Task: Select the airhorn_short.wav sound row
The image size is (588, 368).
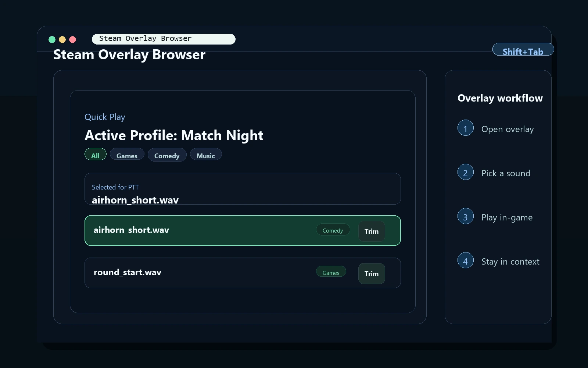Action: coord(243,230)
